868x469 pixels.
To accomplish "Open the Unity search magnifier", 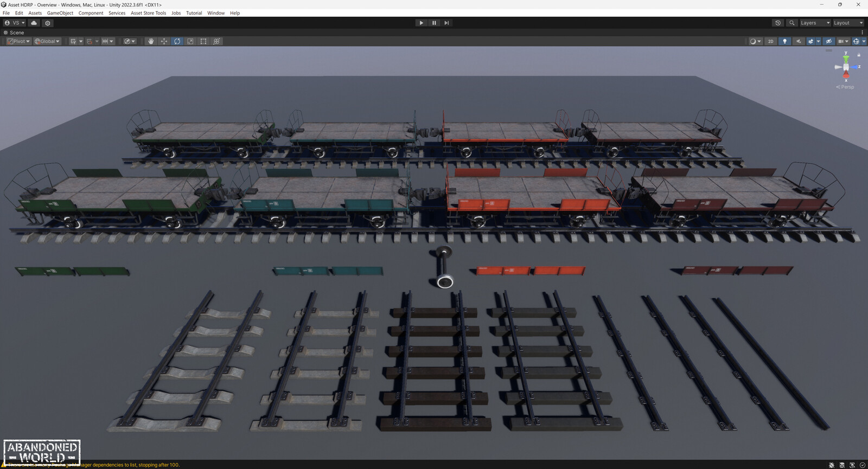I will pos(792,23).
